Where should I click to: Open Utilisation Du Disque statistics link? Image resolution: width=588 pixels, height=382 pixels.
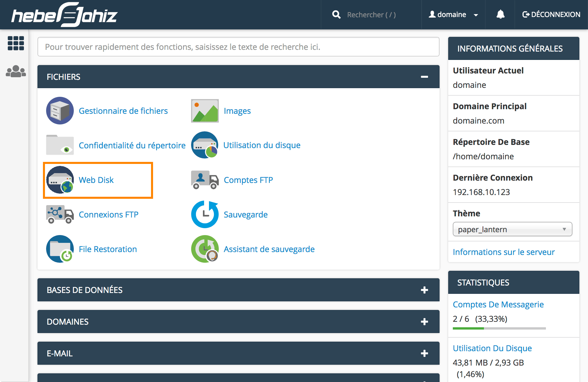[492, 348]
